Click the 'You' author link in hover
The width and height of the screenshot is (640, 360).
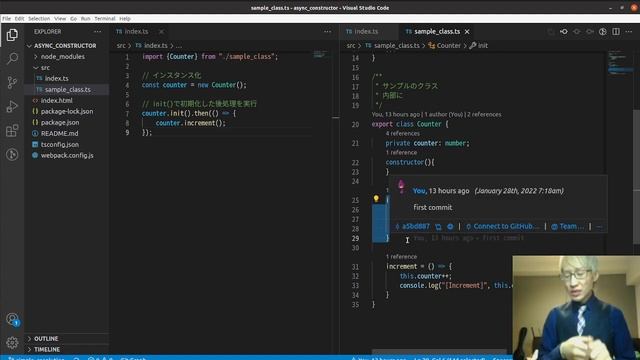(419, 191)
